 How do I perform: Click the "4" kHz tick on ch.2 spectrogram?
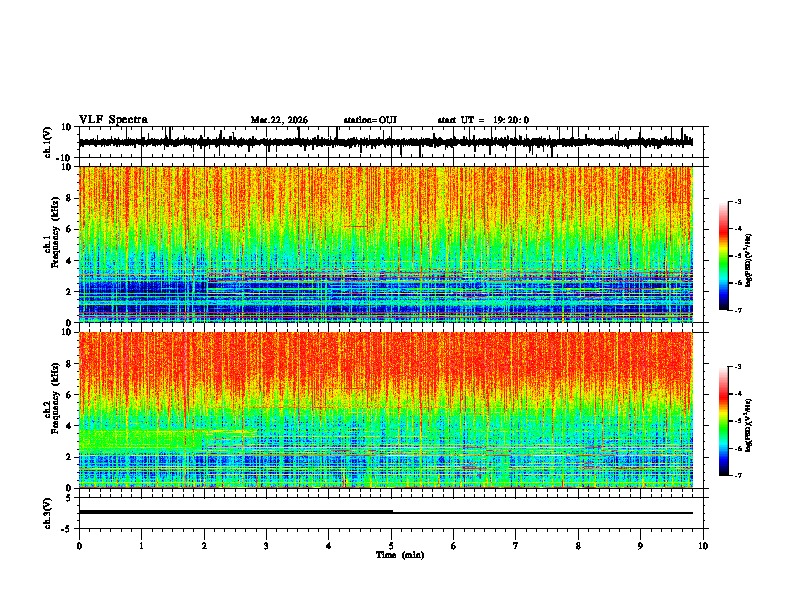click(x=70, y=426)
